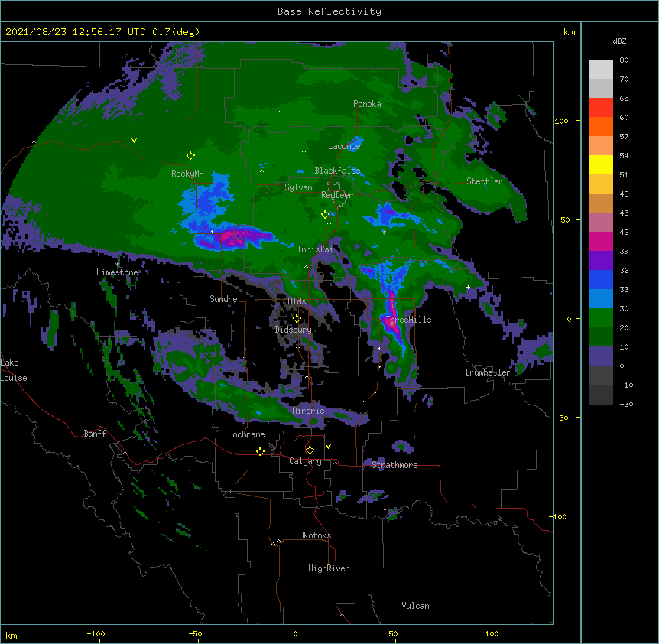This screenshot has width=659, height=644.
Task: Select the Calgary city label
Action: 305,461
